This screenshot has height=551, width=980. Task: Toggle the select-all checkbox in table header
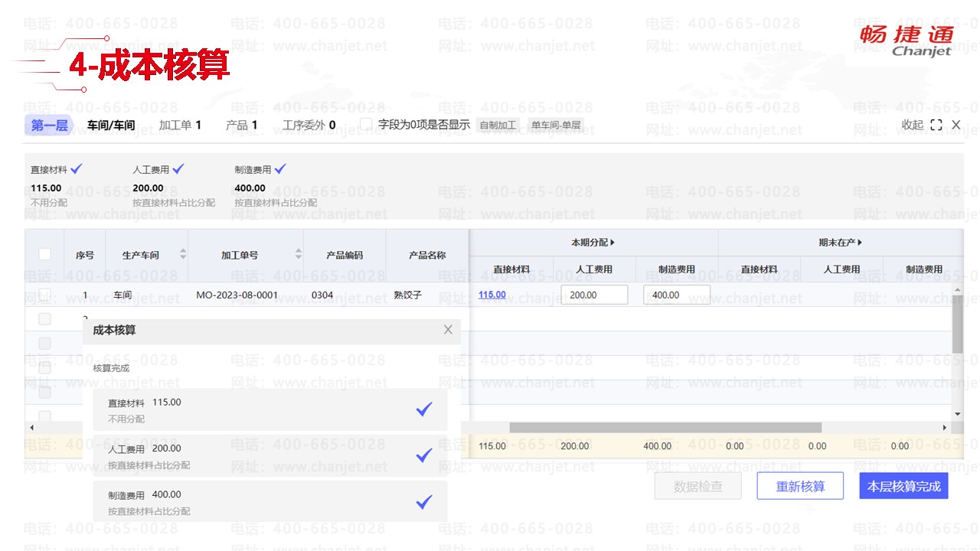point(45,254)
